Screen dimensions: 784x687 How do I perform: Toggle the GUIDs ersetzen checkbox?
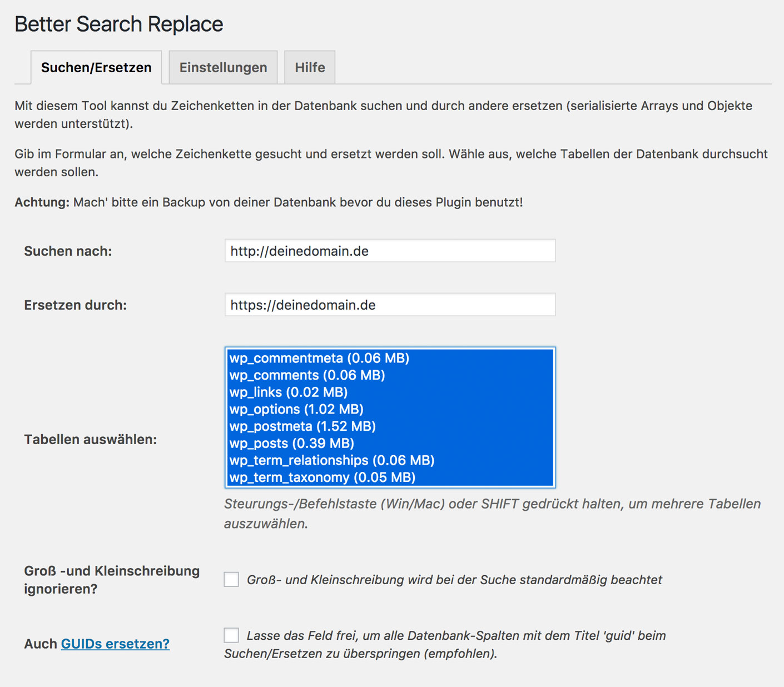click(231, 635)
